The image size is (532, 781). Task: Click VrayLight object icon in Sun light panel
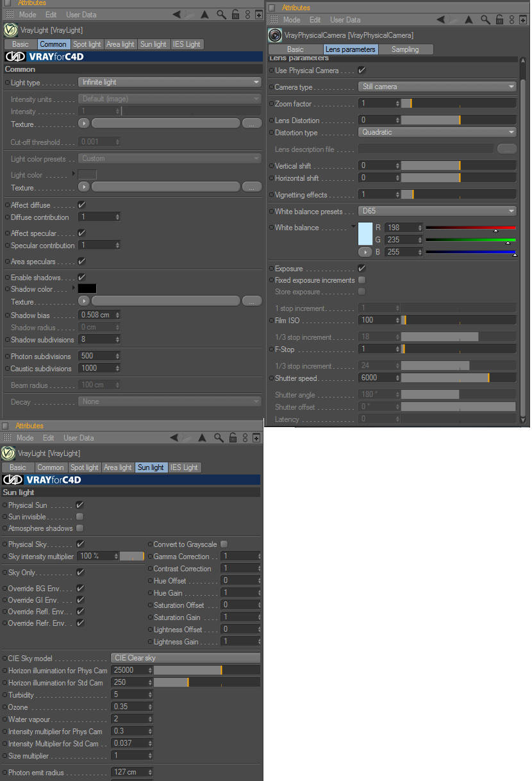tap(8, 453)
